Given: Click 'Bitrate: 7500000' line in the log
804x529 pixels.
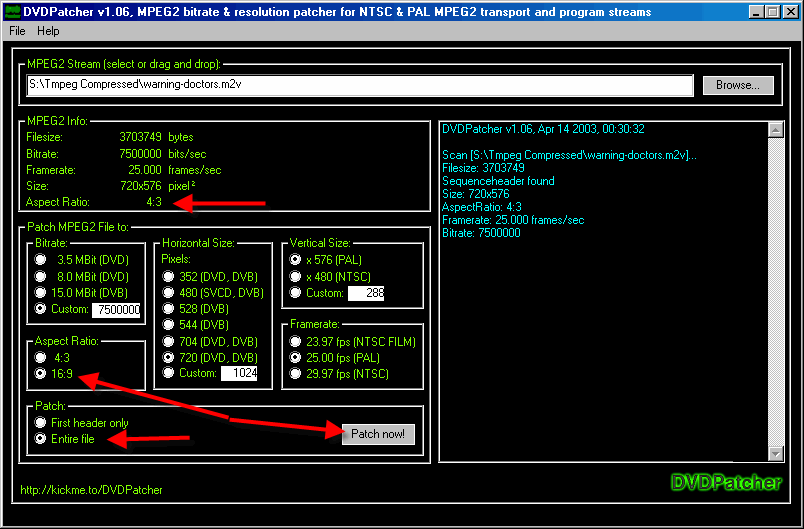Looking at the screenshot, I should tap(481, 233).
